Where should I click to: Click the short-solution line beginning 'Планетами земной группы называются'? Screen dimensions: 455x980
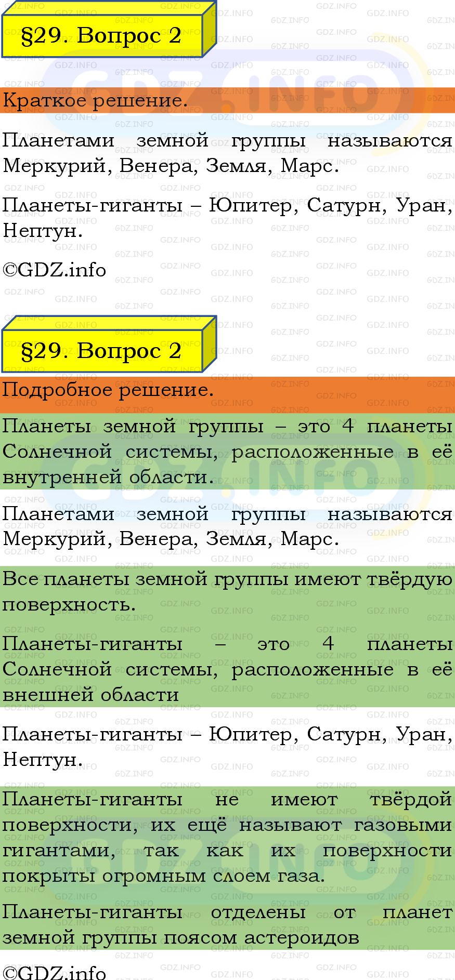coord(227,140)
